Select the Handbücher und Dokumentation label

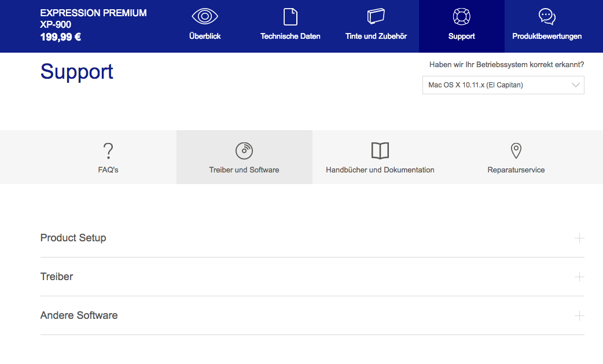(x=380, y=170)
